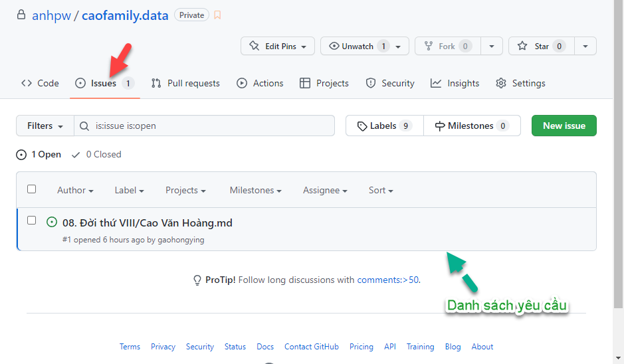Click the lock icon before the repository name

click(x=21, y=15)
